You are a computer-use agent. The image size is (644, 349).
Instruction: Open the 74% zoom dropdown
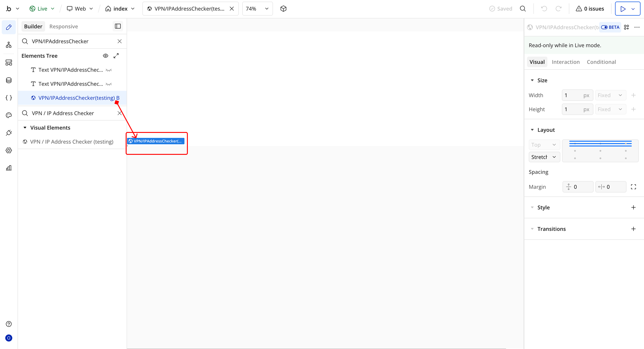click(257, 9)
